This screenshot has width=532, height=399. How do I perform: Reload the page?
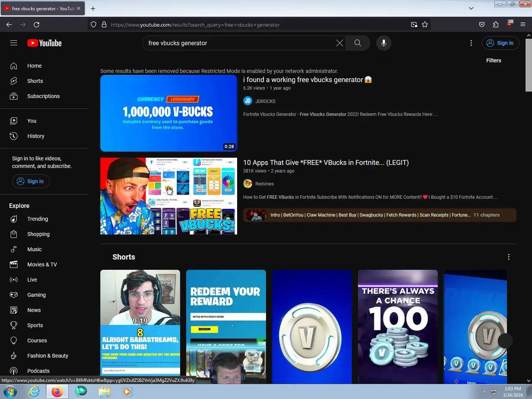36,25
